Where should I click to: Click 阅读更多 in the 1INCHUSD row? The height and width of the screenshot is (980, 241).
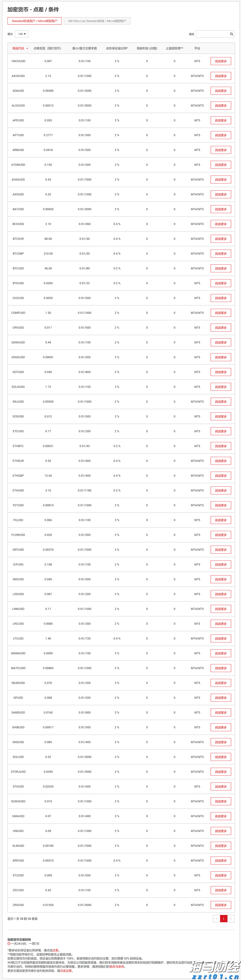pos(220,61)
